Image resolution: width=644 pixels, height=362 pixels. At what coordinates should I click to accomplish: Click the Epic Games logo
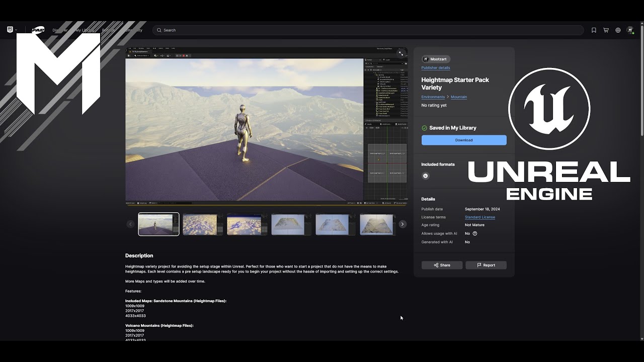[10, 30]
